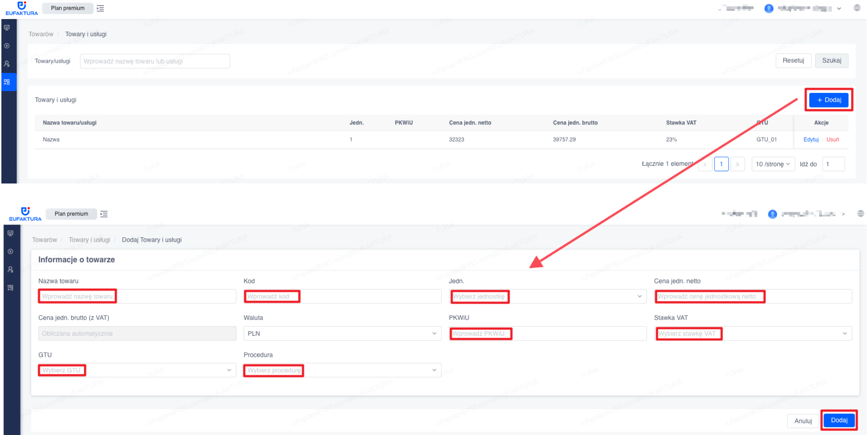
Task: Select highlighted goods grid icon in top sidebar
Action: [x=7, y=82]
